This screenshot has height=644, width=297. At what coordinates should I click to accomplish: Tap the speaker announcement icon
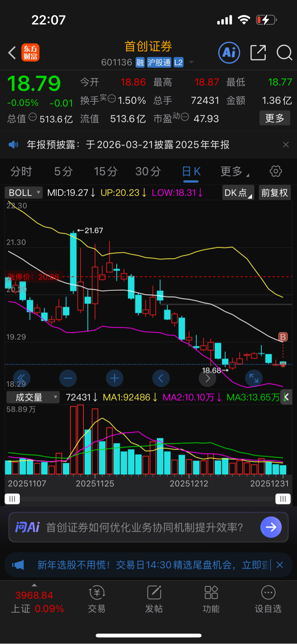(14, 145)
